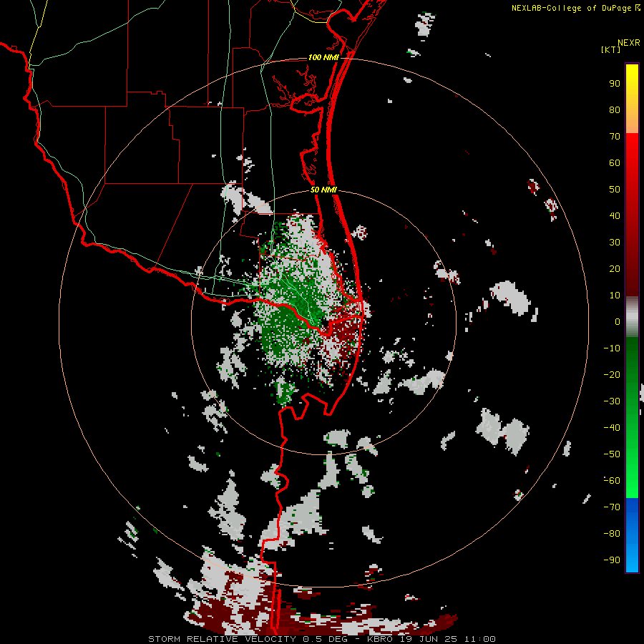Image resolution: width=644 pixels, height=644 pixels.
Task: Select the 70 value on the velocity scale
Action: 615,137
